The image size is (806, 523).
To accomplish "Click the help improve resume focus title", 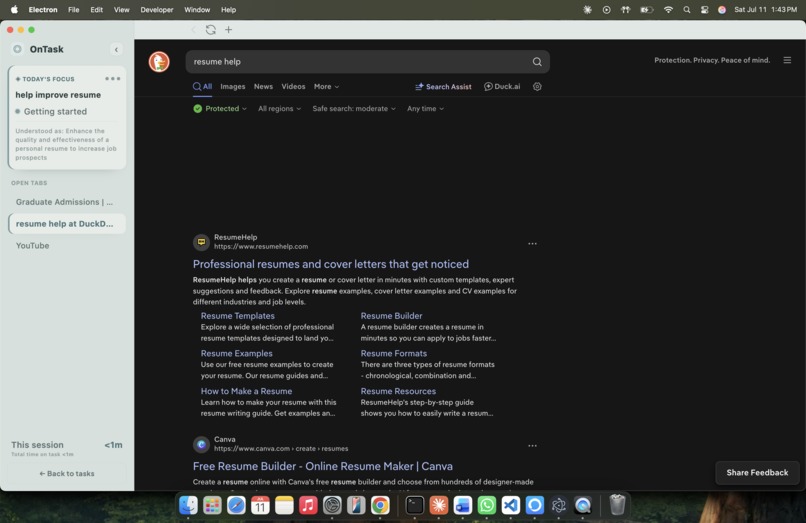I will point(58,95).
